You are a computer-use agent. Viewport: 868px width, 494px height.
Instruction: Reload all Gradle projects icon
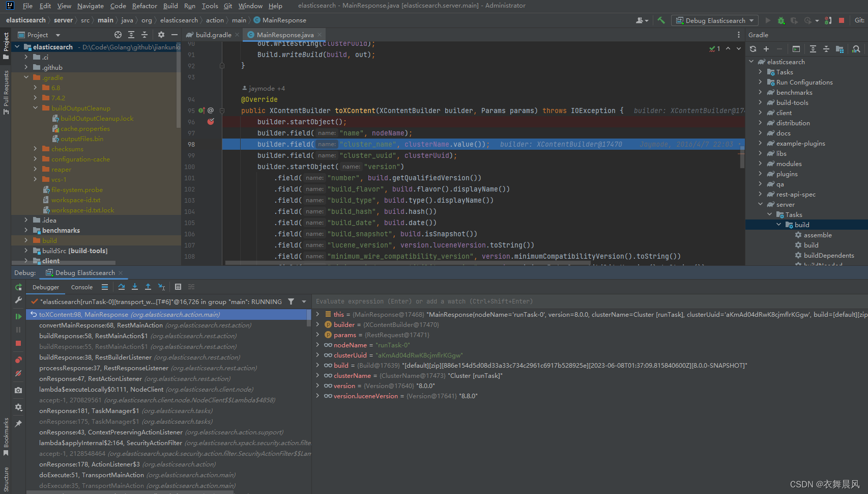[x=753, y=49]
